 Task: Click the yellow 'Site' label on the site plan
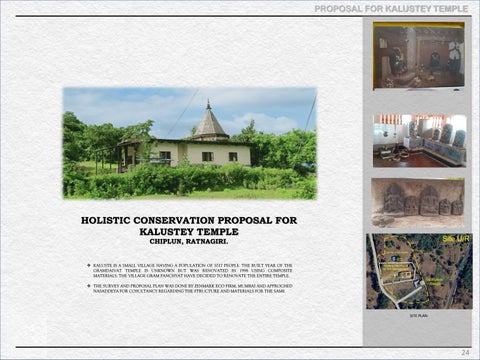(449, 239)
